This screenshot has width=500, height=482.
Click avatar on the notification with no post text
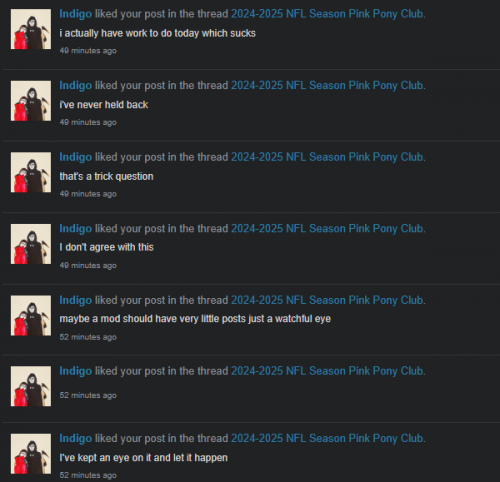point(31,386)
